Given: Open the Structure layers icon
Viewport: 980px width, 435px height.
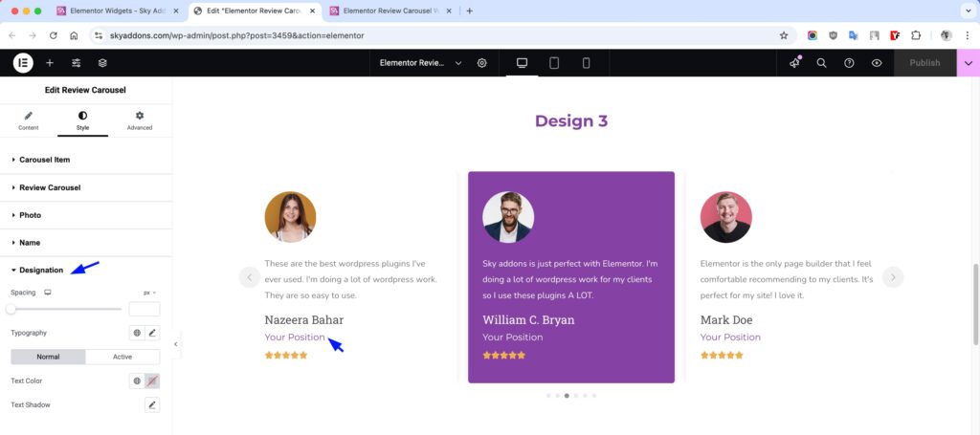Looking at the screenshot, I should [102, 63].
